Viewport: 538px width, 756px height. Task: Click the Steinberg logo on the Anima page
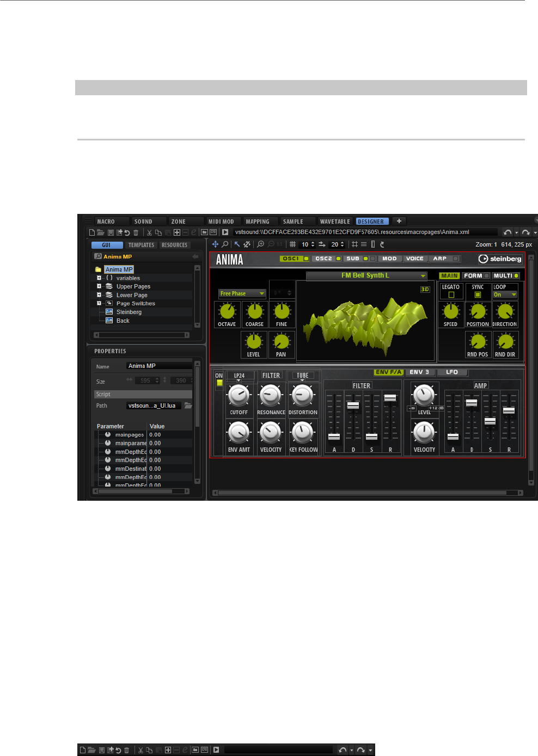[500, 259]
